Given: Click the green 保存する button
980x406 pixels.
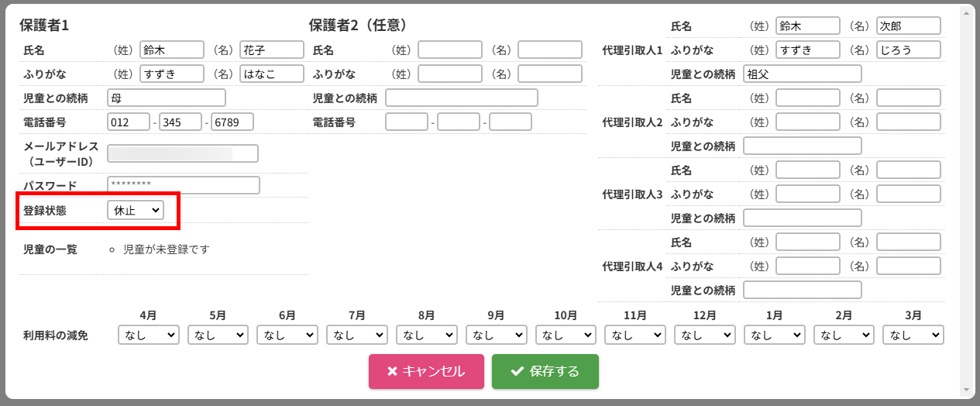Looking at the screenshot, I should (x=545, y=371).
